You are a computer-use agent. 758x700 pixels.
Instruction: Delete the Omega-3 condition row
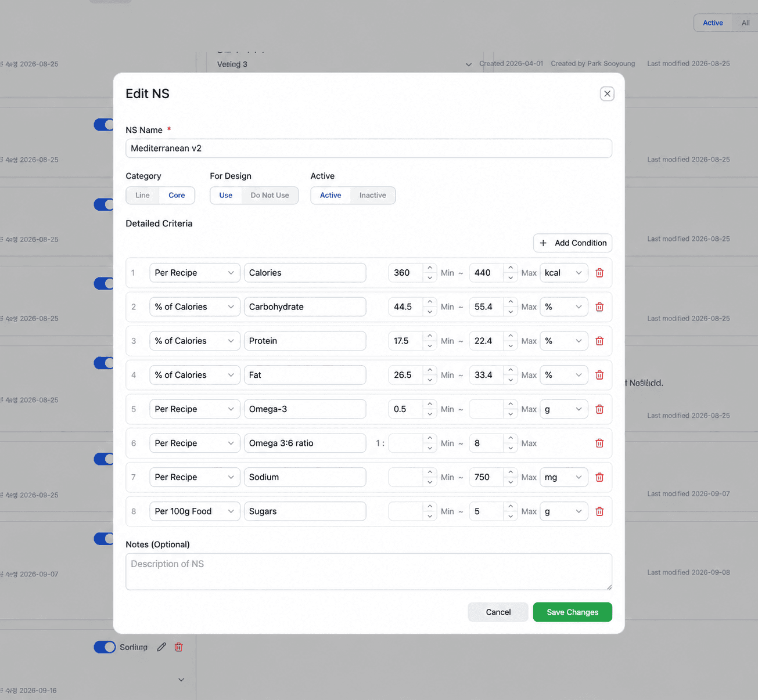(599, 409)
